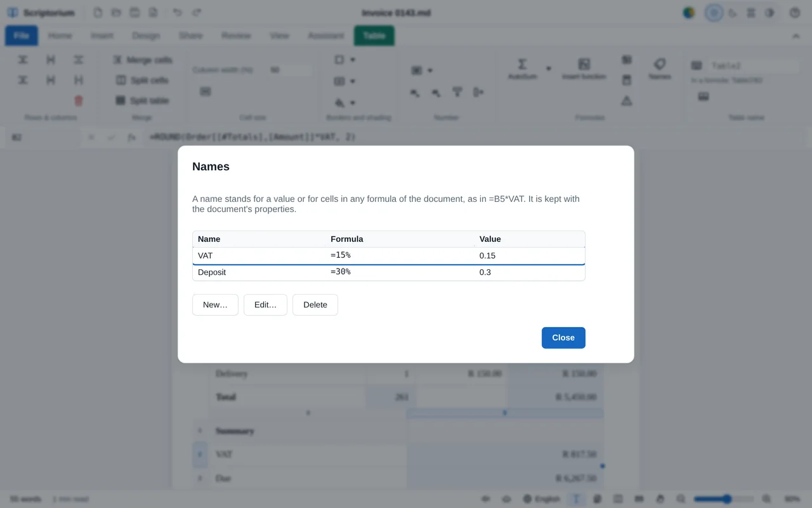Viewport: 812px width, 508px height.
Task: Close the Names dialog
Action: coord(563,338)
